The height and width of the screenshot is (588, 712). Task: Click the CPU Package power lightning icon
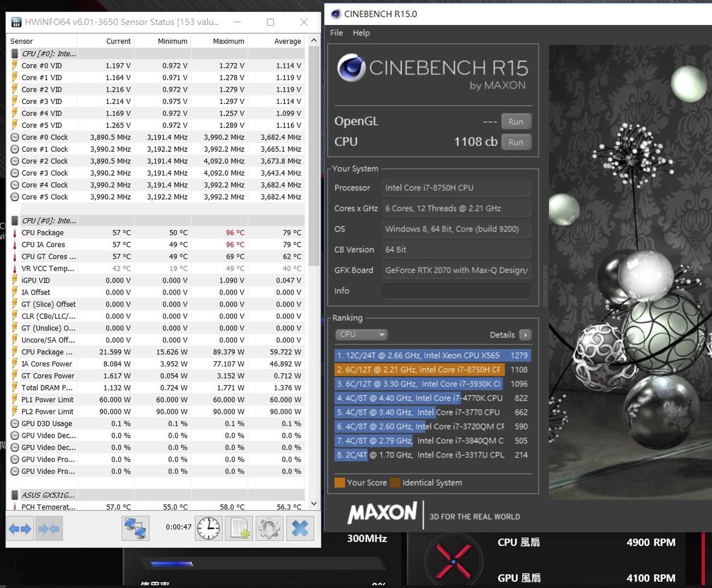click(15, 352)
